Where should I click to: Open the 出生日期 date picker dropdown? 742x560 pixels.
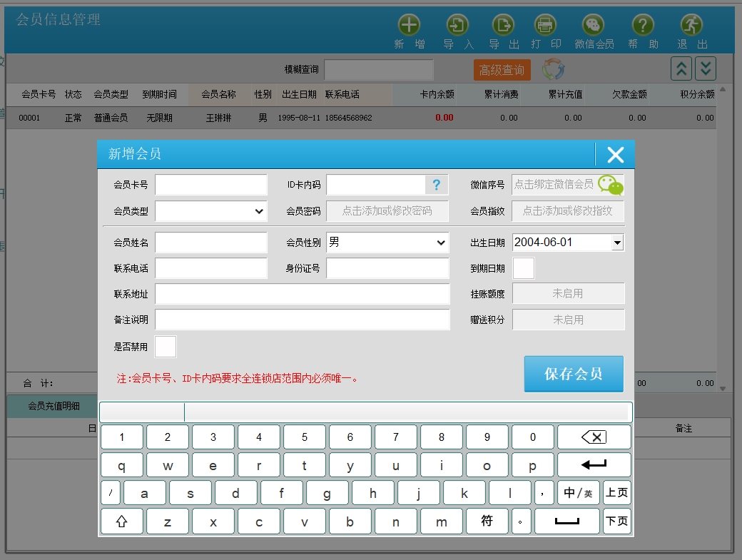coord(617,243)
